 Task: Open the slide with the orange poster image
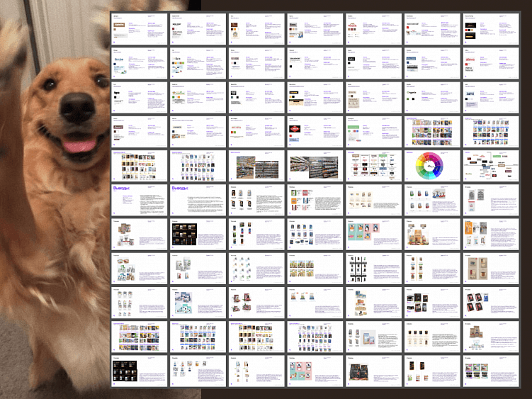click(x=491, y=235)
